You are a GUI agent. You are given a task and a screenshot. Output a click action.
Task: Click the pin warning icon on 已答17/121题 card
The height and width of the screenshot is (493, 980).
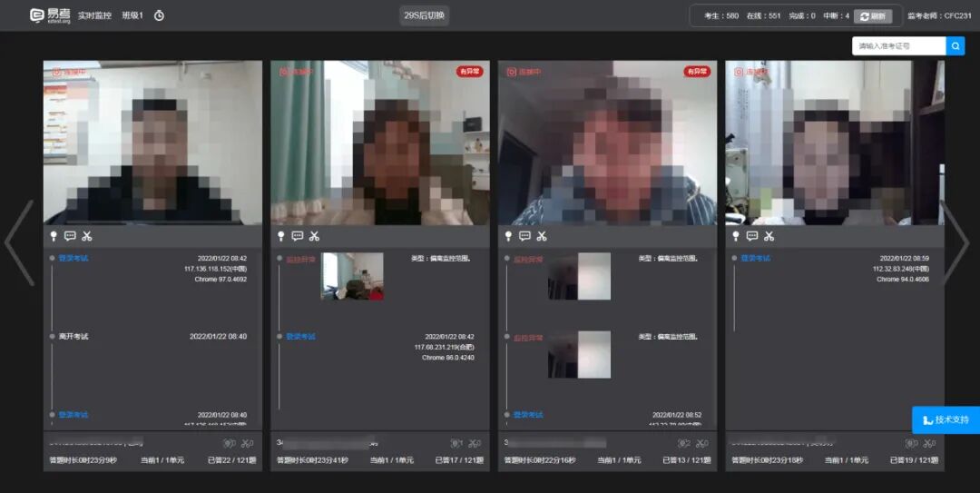(281, 236)
